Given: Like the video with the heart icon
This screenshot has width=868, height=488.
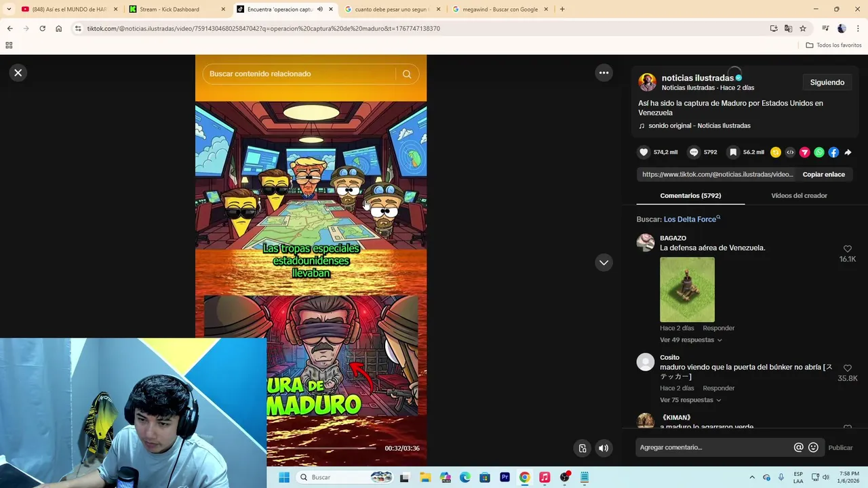Looking at the screenshot, I should [x=644, y=152].
